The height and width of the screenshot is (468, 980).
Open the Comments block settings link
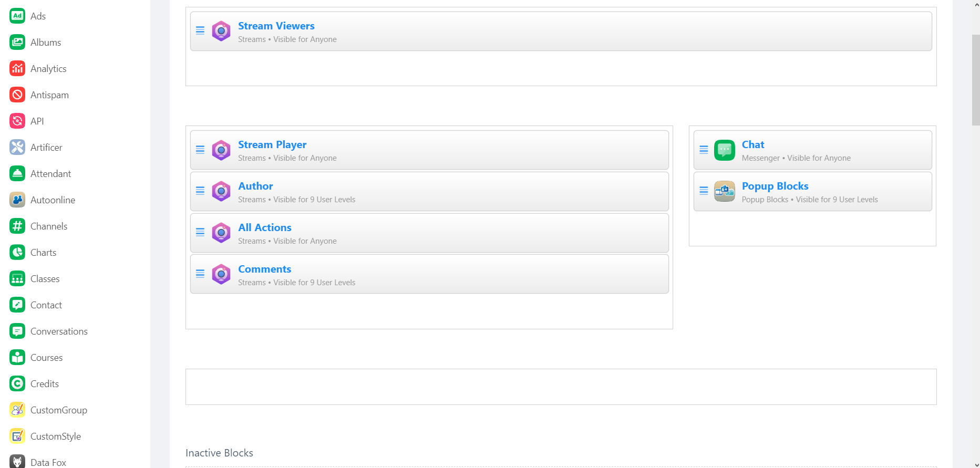coord(264,269)
